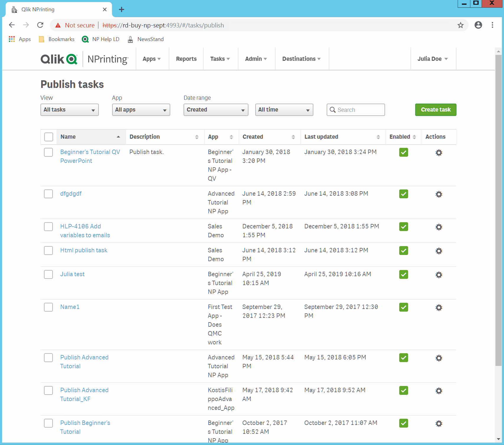Click gear icon for dfgdgdf task
Screen dimensions: 504x445
(x=439, y=194)
